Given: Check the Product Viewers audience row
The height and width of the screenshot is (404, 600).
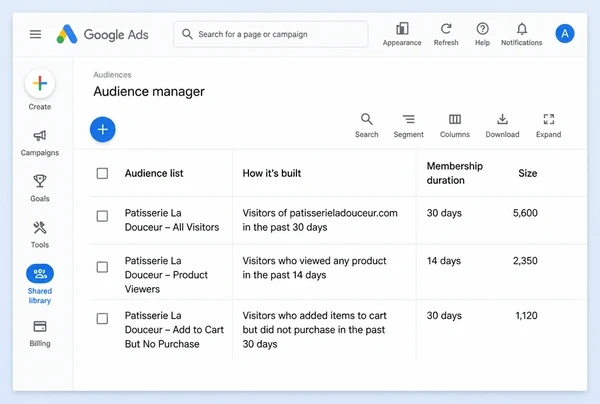Looking at the screenshot, I should click(102, 267).
